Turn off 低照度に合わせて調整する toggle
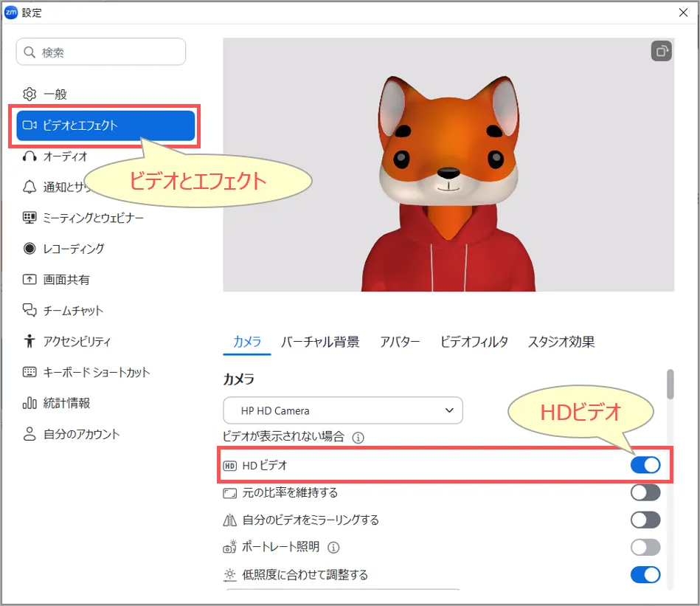This screenshot has width=700, height=606. [x=645, y=574]
